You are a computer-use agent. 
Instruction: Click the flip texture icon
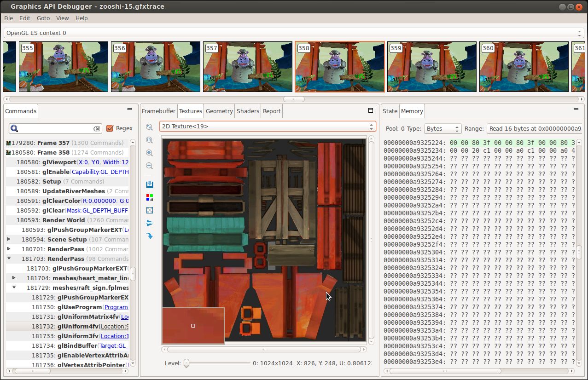point(149,223)
